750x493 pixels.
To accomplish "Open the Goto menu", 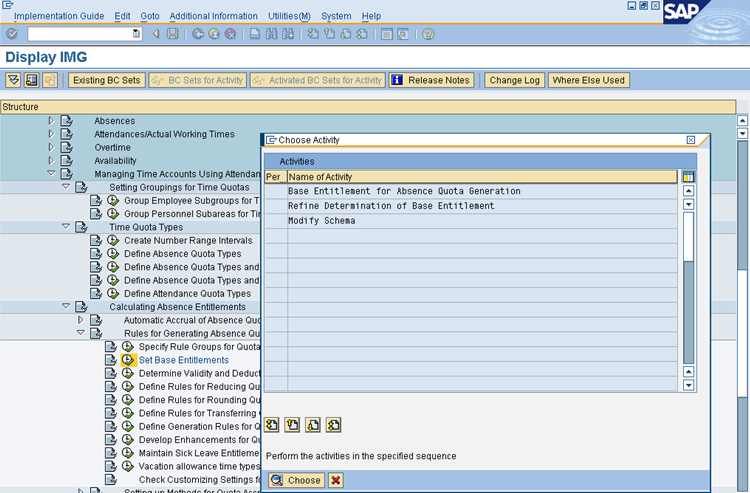I will (x=150, y=16).
